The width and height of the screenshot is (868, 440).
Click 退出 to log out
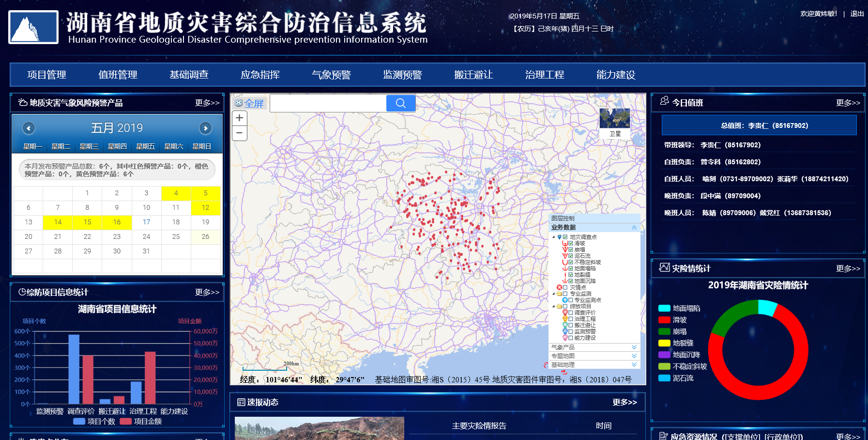(x=856, y=14)
